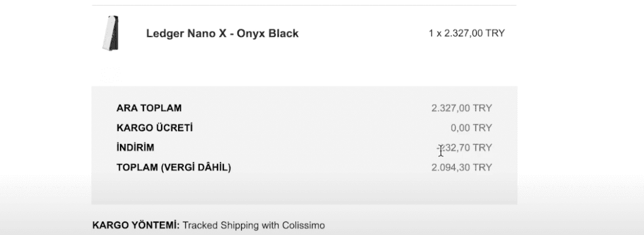Select the 2.094,30 TRY total amount
644x235 pixels.
pyautogui.click(x=461, y=167)
